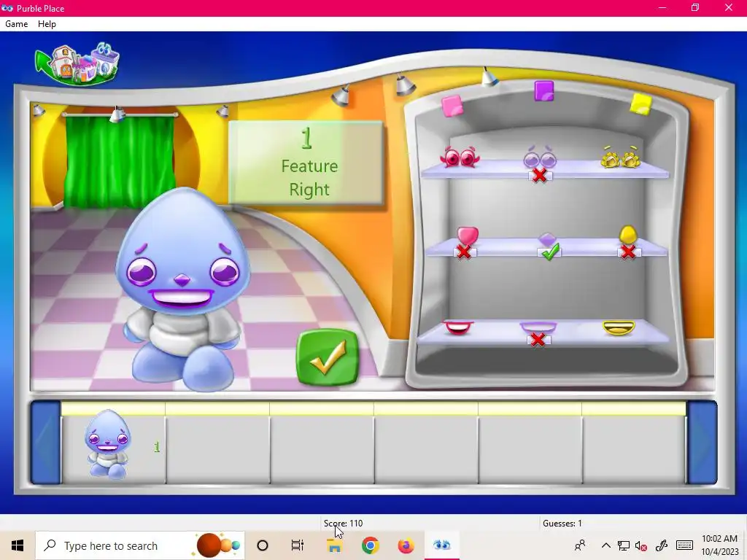
Task: Choose the yellow nose on the middle shelf
Action: tap(628, 235)
